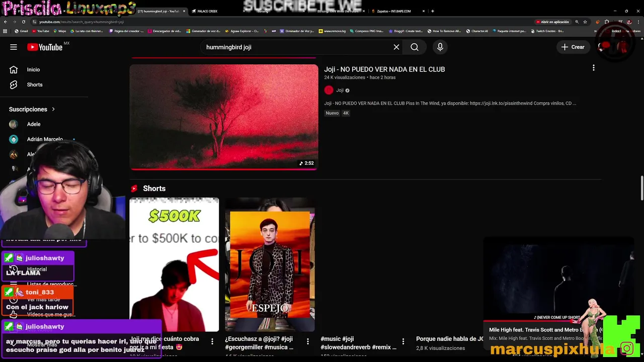
Task: Click '24 K visualizaciones' text
Action: point(345,77)
